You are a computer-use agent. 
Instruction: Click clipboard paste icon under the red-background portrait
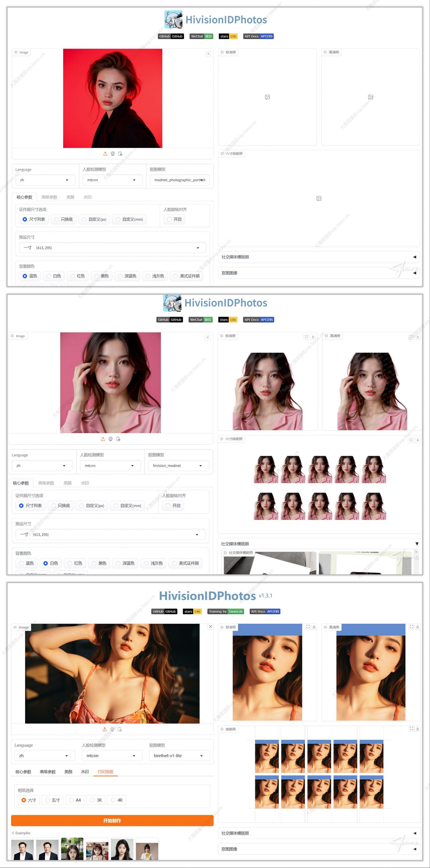(120, 154)
